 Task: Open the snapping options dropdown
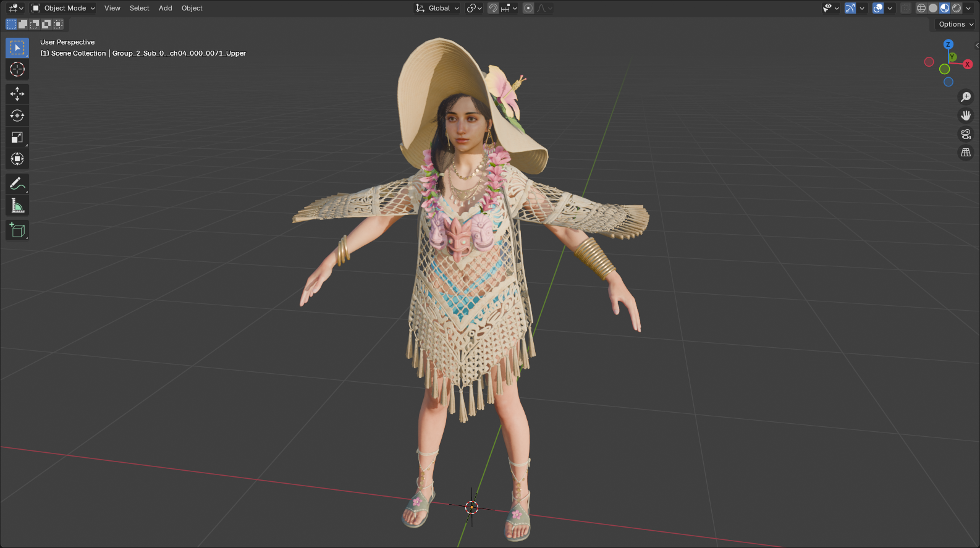(x=509, y=8)
